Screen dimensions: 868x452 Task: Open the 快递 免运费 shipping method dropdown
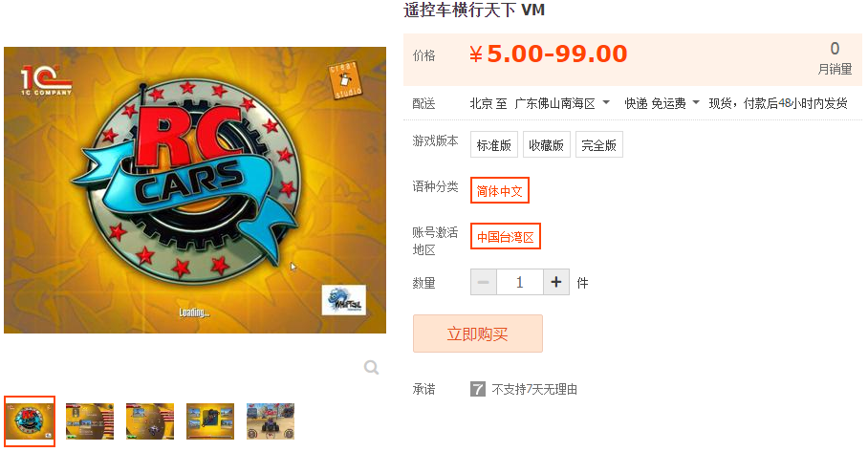click(662, 103)
